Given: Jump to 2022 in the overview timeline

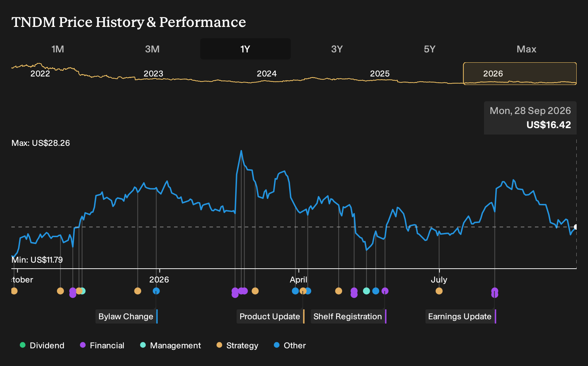Looking at the screenshot, I should coord(40,74).
